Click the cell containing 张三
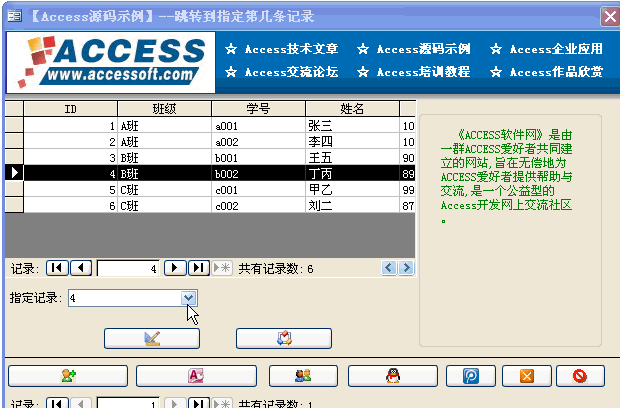 (352, 125)
